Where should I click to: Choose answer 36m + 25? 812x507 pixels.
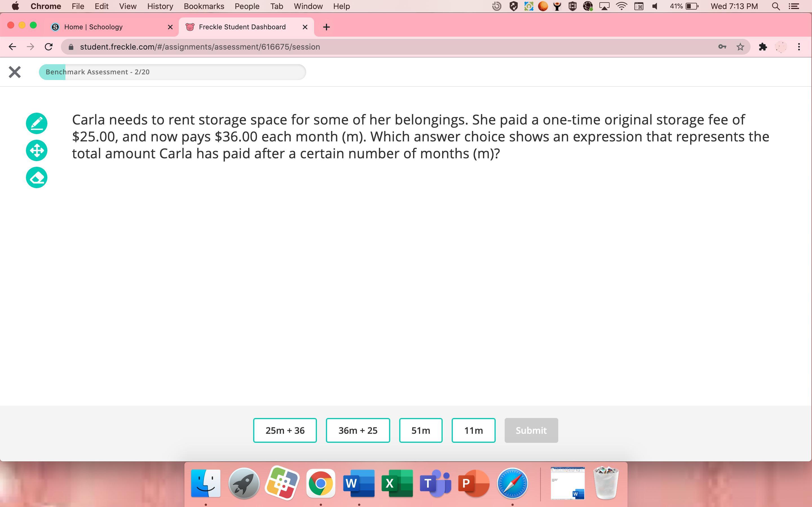[358, 430]
